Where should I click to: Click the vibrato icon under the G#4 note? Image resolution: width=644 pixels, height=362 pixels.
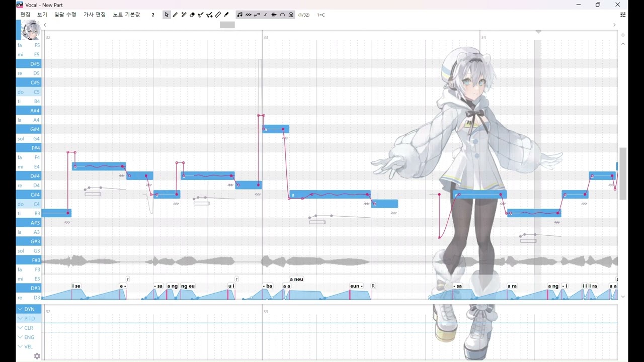point(285,138)
